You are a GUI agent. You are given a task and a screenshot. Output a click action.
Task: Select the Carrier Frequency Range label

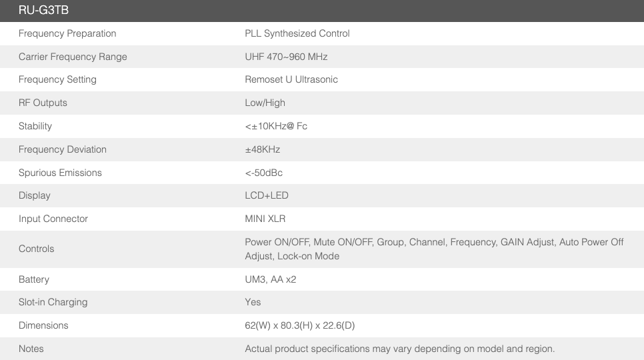click(73, 57)
